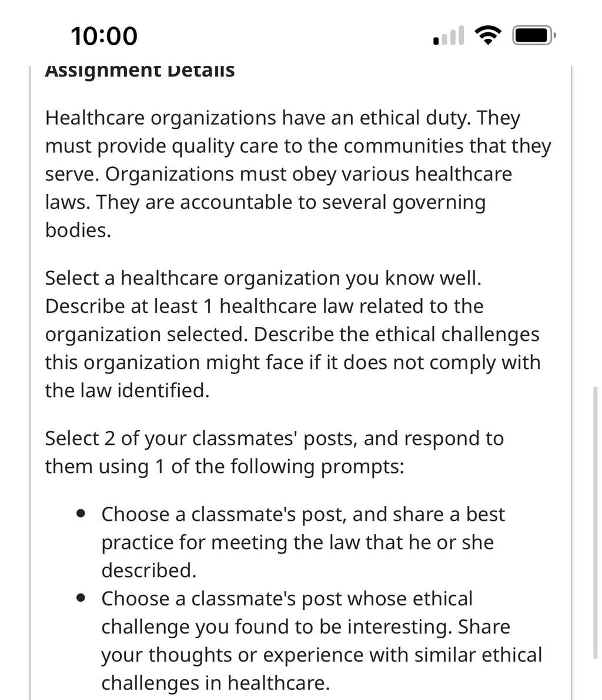The width and height of the screenshot is (602, 700).
Task: Click the line 'laws. They are accountable to several governing'
Action: coord(265,202)
